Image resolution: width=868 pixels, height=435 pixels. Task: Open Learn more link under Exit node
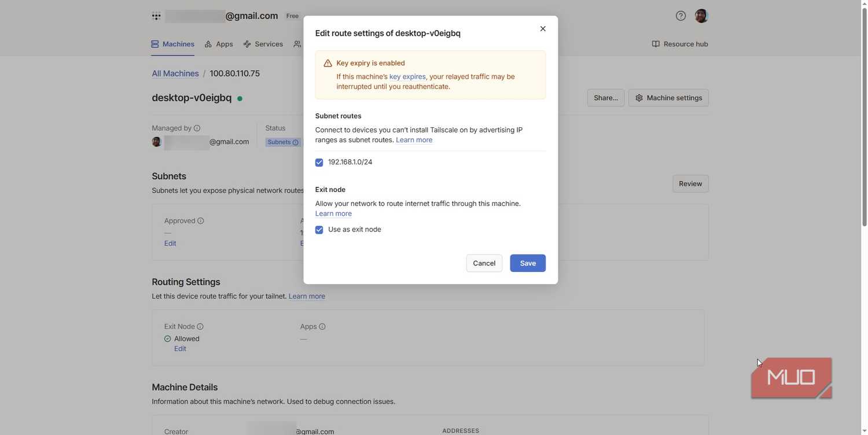click(x=333, y=213)
